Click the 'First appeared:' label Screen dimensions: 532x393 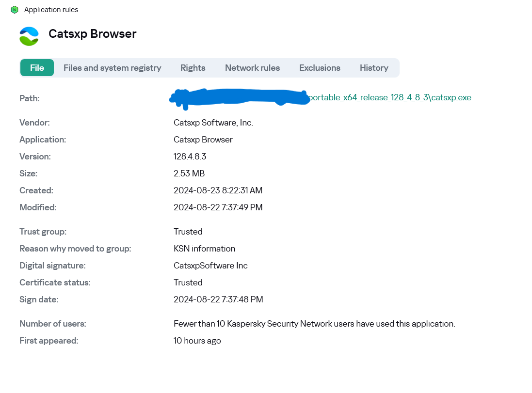pyautogui.click(x=49, y=341)
